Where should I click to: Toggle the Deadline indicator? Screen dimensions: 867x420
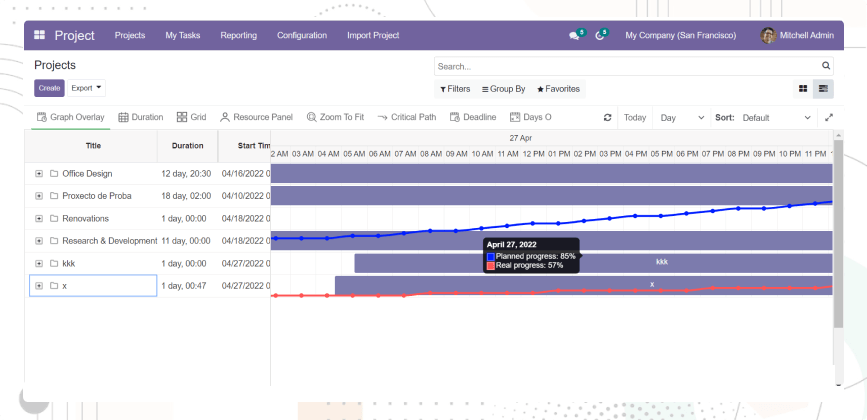coord(472,117)
